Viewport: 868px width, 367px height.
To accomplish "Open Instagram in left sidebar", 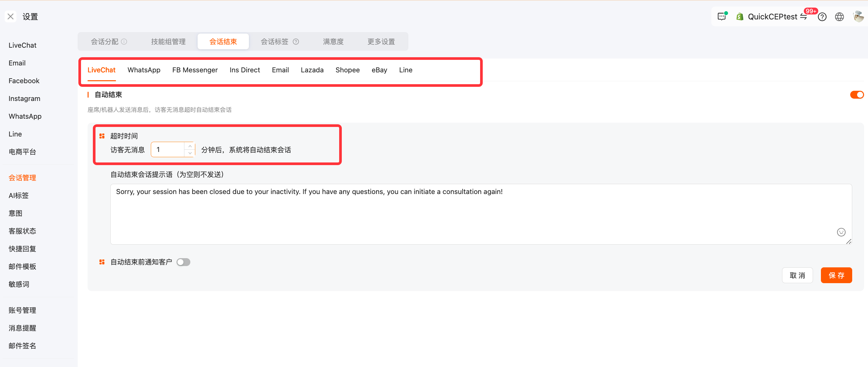I will click(x=24, y=99).
